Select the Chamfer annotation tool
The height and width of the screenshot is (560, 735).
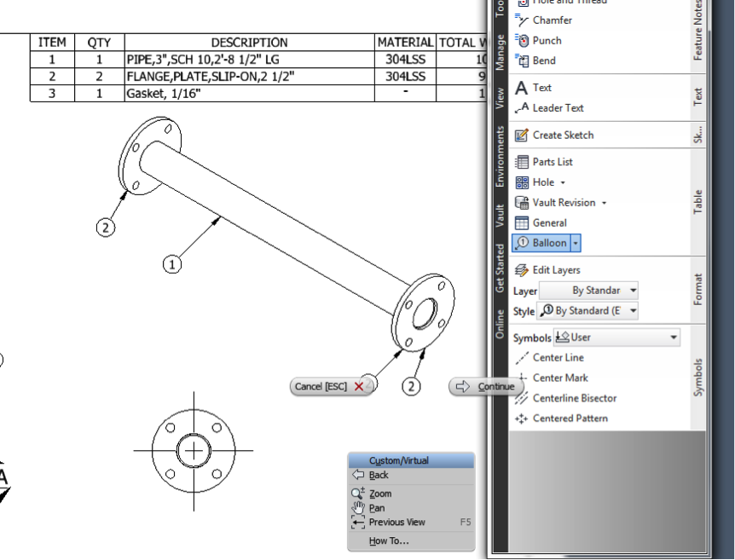(544, 20)
